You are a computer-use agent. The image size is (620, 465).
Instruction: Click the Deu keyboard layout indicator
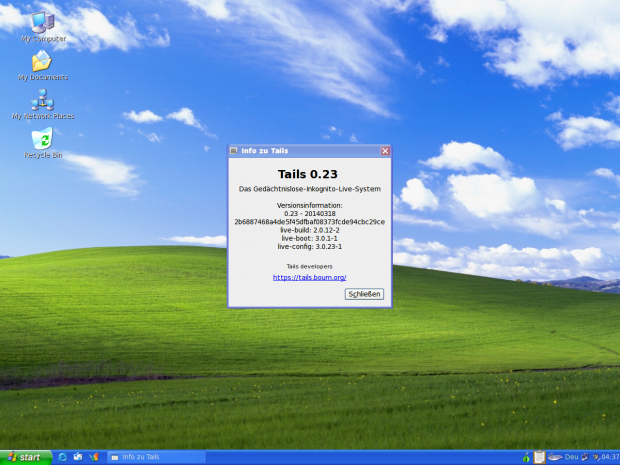[572, 457]
